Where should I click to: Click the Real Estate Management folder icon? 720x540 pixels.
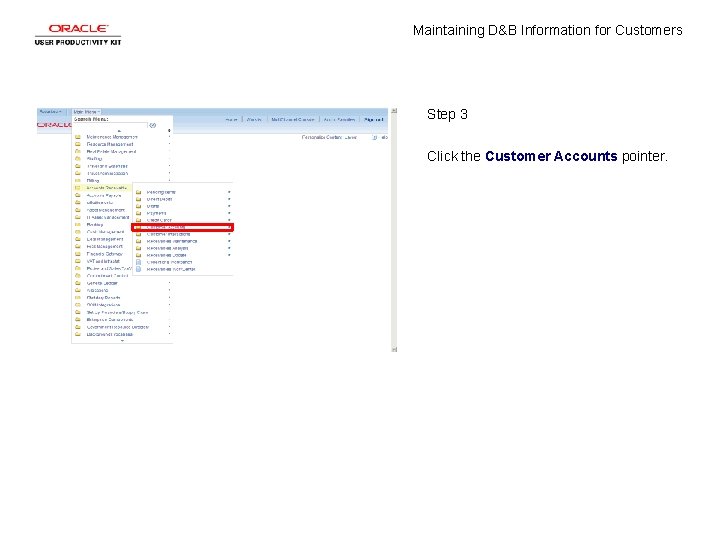(78, 151)
